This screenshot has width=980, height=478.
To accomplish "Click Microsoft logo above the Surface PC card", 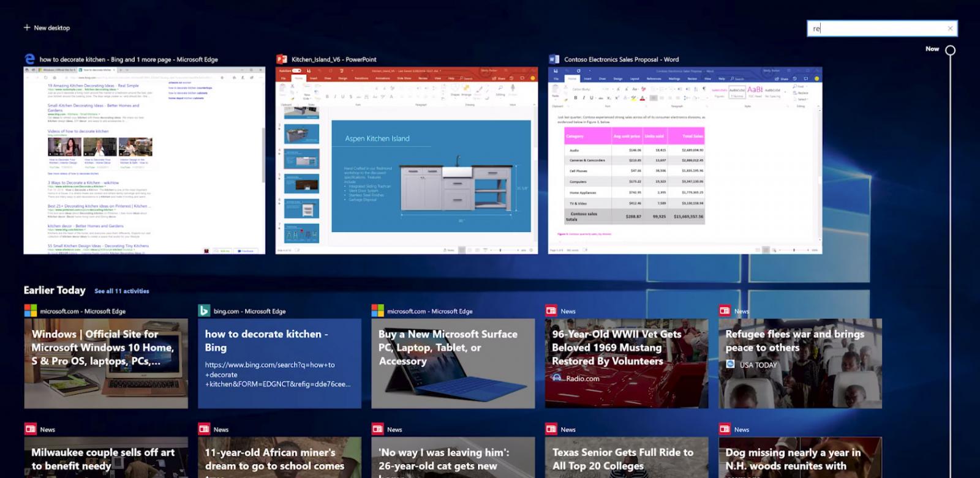I will [x=377, y=311].
